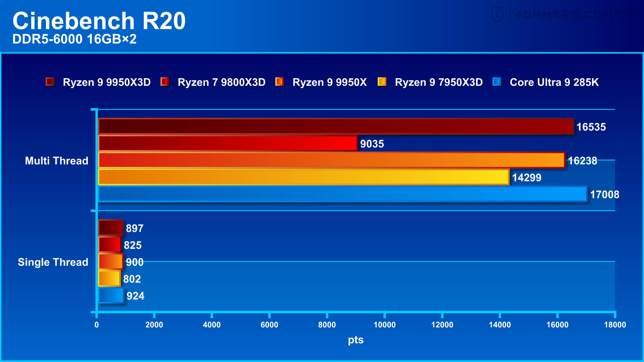Viewport: 644px width, 362px height.
Task: Click the 802 data label
Action: [132, 279]
